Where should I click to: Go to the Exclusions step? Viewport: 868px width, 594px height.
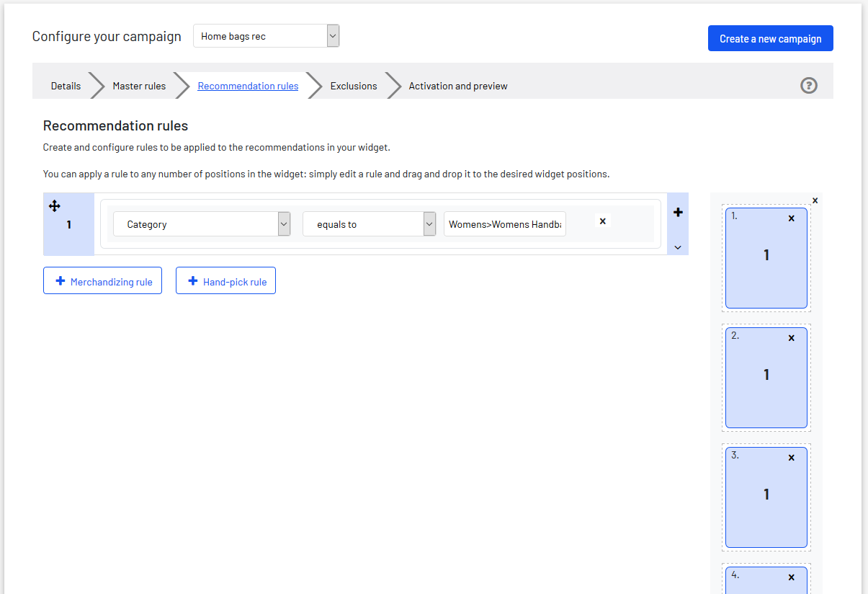pyautogui.click(x=354, y=86)
